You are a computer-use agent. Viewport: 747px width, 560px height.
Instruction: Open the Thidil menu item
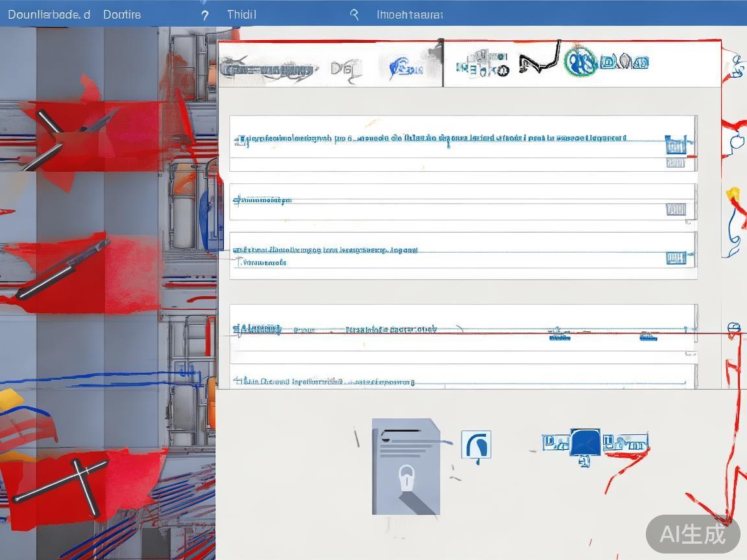pyautogui.click(x=241, y=14)
